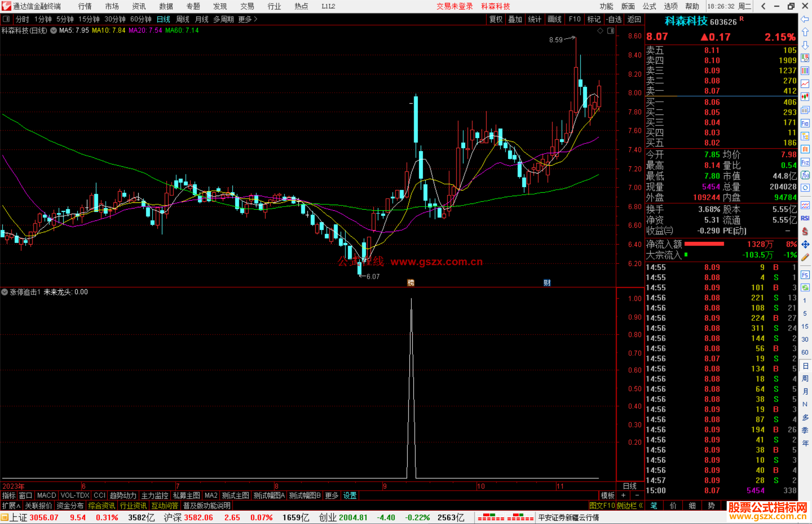Click the red 净流入额 progress bar
This screenshot has height=524, width=812.
[x=704, y=244]
